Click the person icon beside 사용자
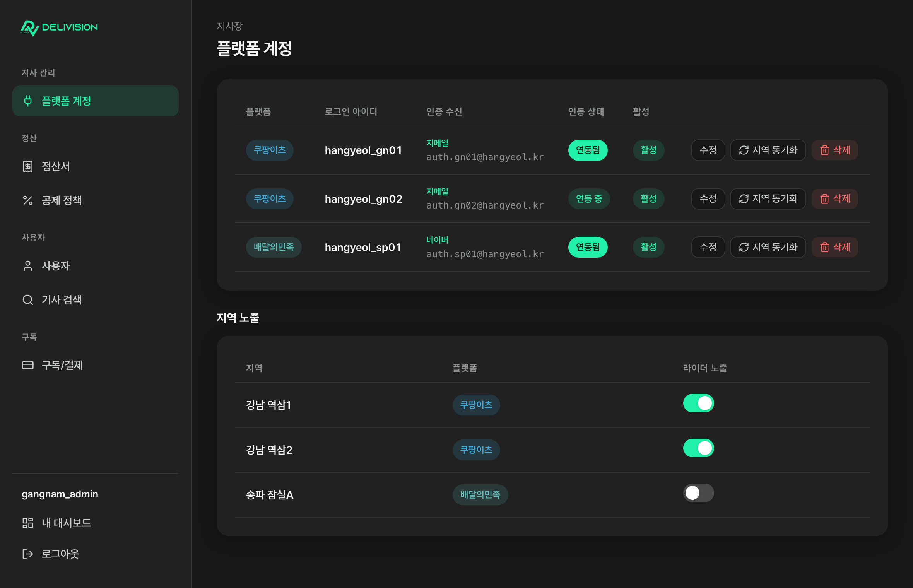The height and width of the screenshot is (588, 913). coord(28,266)
